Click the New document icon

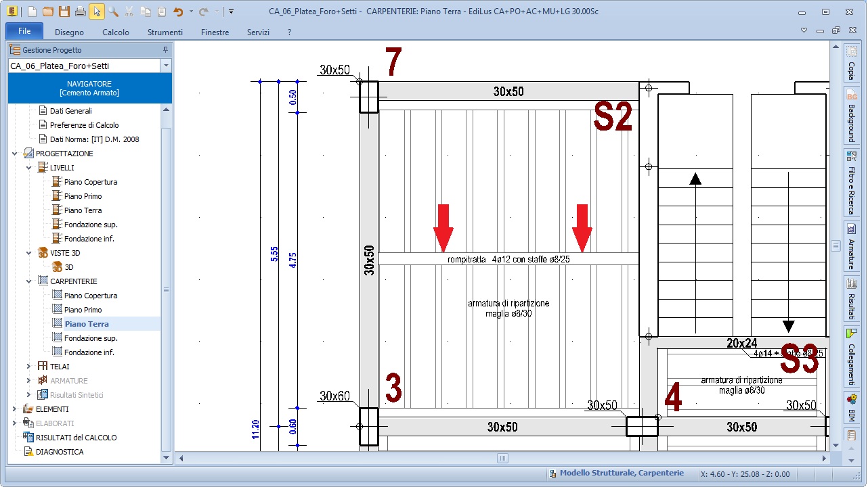coord(32,11)
